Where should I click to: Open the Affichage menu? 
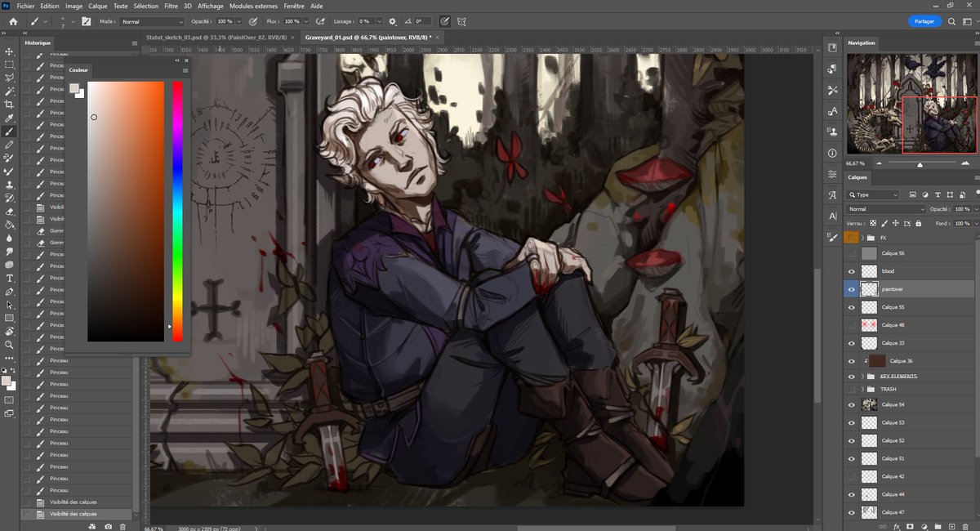(x=211, y=6)
